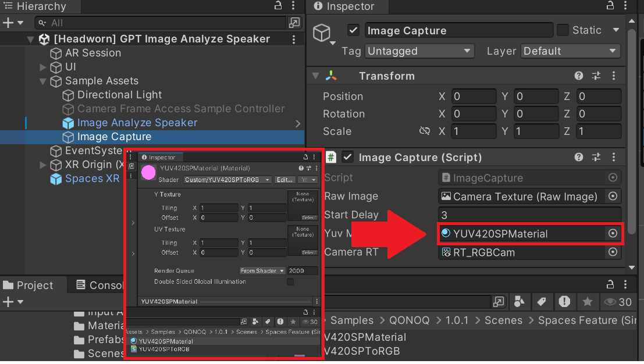Open the Image Capture script kebab menu
644x364 pixels.
pyautogui.click(x=613, y=158)
